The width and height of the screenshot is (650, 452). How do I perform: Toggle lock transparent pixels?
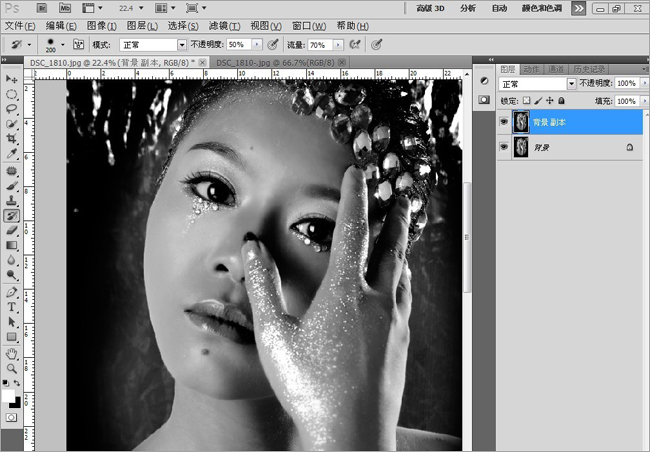pyautogui.click(x=526, y=100)
